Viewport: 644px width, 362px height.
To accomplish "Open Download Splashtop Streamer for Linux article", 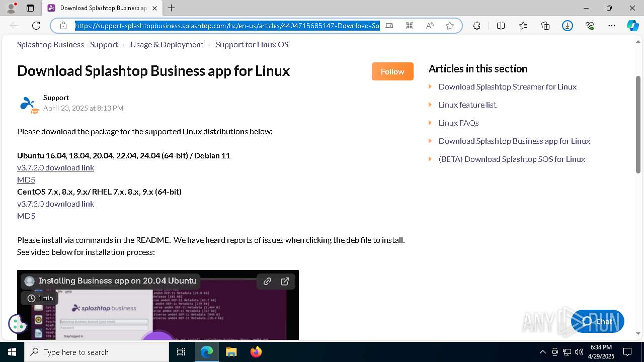I will click(x=507, y=86).
